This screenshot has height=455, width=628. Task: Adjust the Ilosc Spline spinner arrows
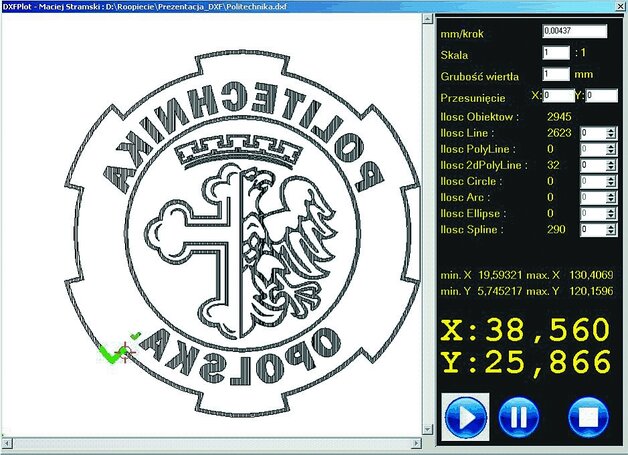(x=610, y=230)
